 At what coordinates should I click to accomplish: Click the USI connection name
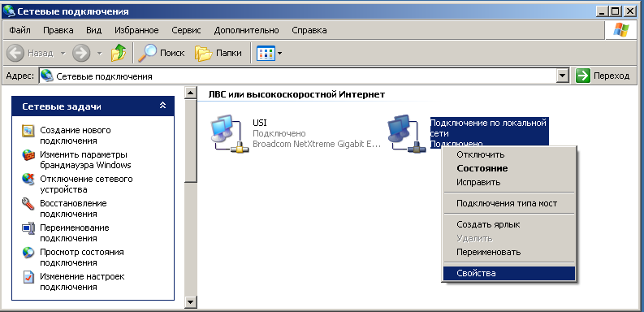point(260,123)
